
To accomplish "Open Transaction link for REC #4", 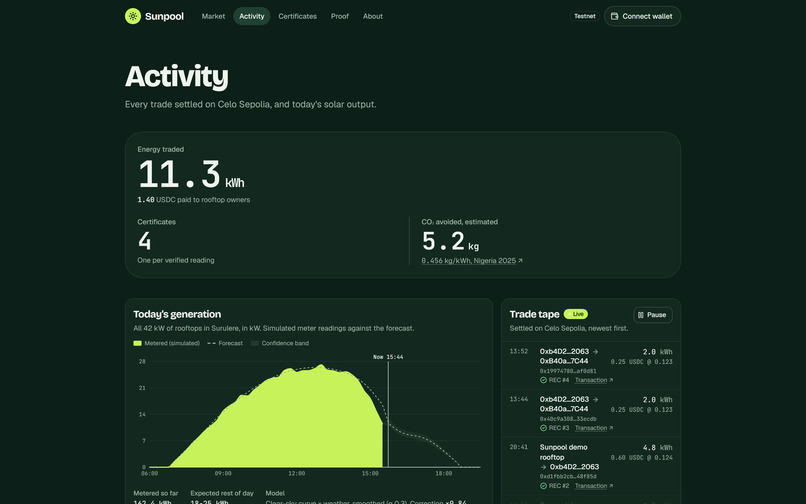I will [x=591, y=380].
